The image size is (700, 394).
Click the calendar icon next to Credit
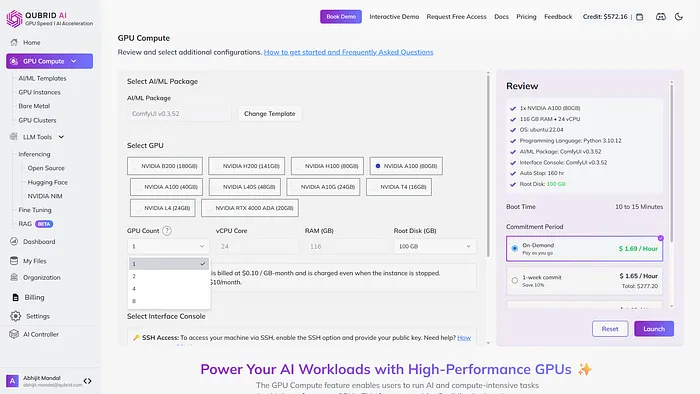(x=640, y=17)
